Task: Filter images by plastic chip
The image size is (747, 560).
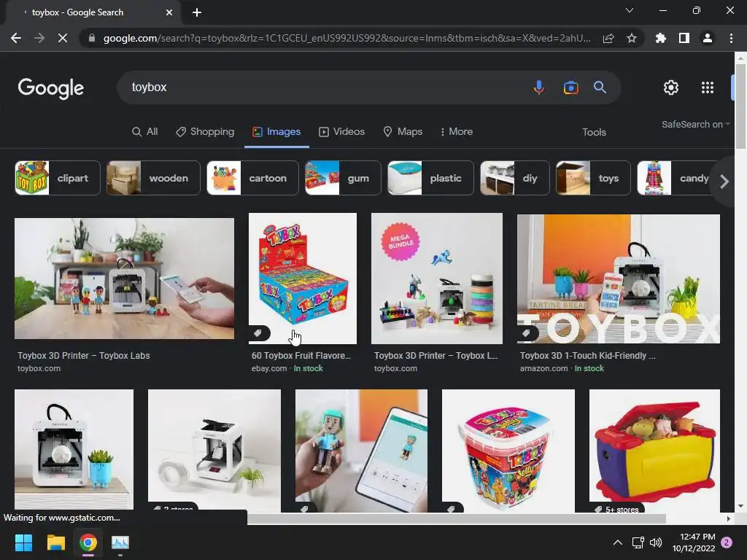Action: (430, 178)
